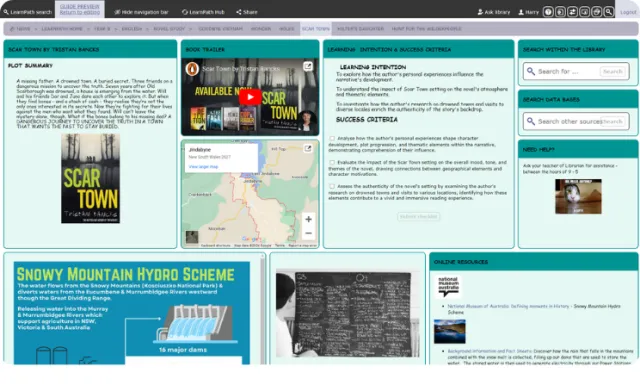Tick the third success criteria checkbox about authenticity

(x=332, y=186)
